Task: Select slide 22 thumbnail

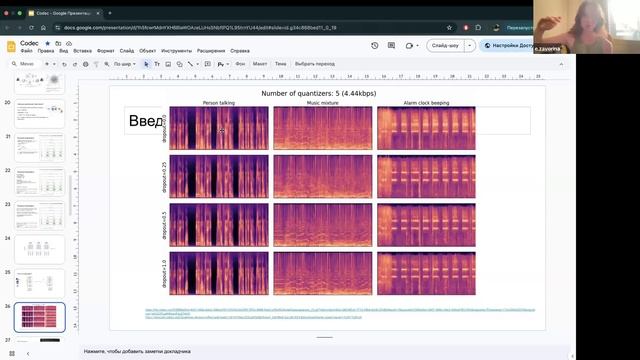Action: [x=40, y=182]
